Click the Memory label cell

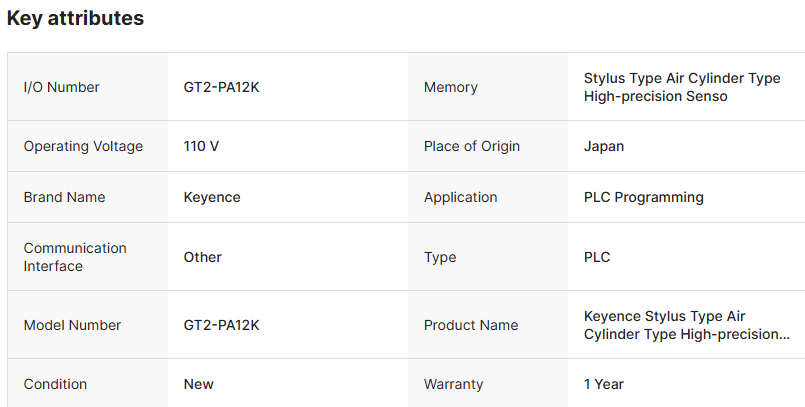[x=451, y=87]
